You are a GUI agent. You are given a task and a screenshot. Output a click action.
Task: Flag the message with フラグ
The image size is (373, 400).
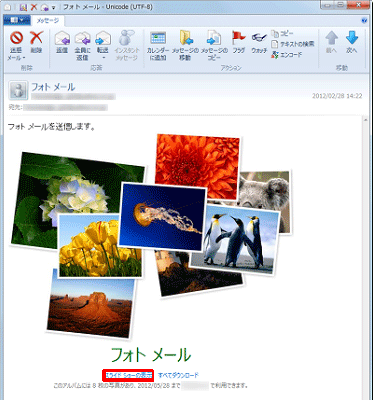pos(239,43)
